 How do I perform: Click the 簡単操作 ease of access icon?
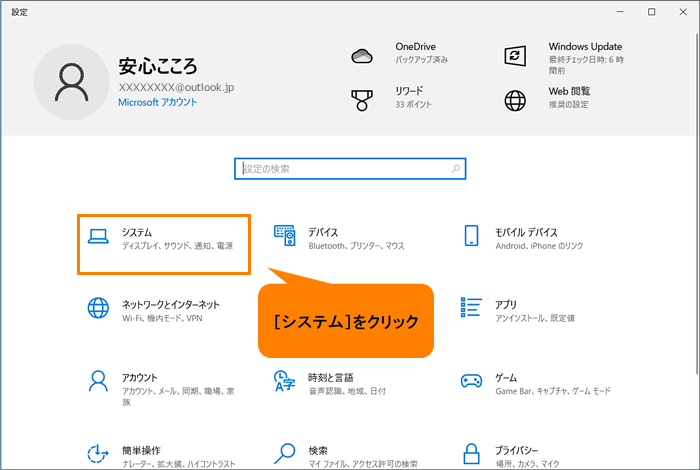tap(98, 454)
